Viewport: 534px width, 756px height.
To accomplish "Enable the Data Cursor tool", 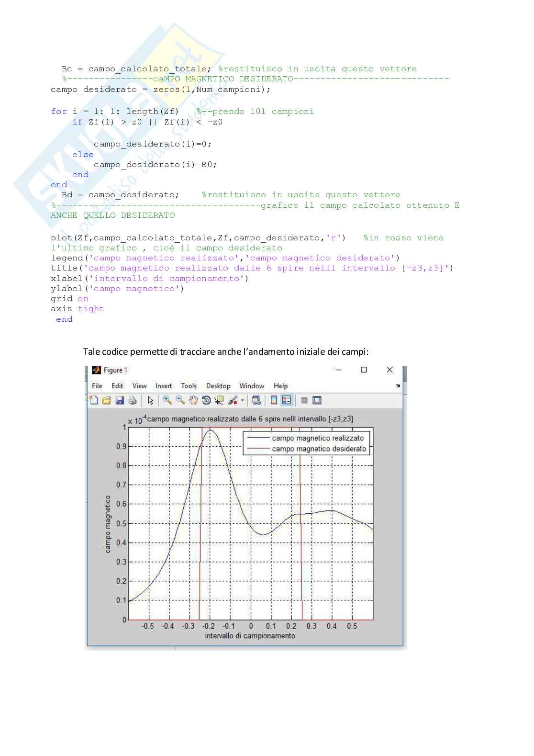I will [x=219, y=400].
